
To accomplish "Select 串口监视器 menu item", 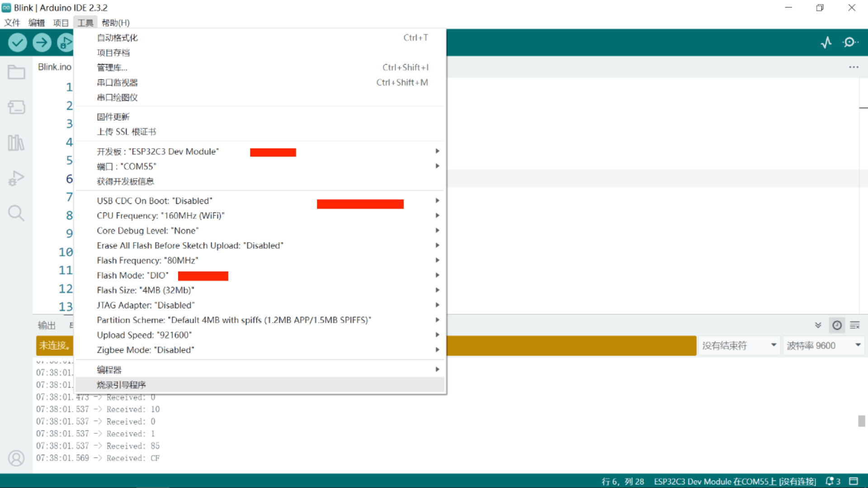I will [260, 82].
